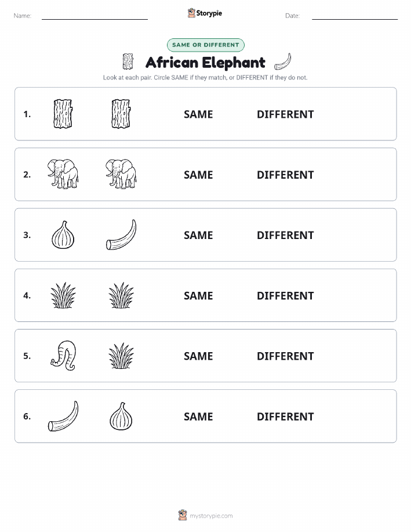Click the Date line field
411x532 pixels.
pos(355,16)
